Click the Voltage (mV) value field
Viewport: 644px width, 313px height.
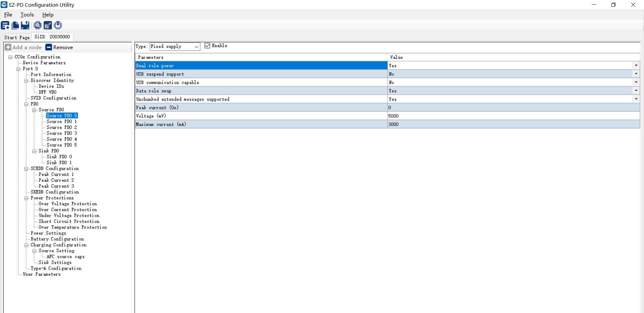tap(514, 116)
